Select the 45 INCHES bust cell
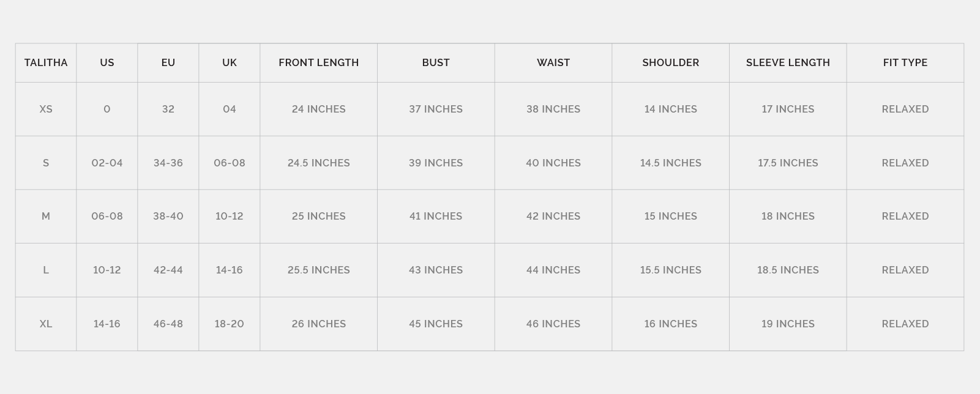 [x=436, y=324]
